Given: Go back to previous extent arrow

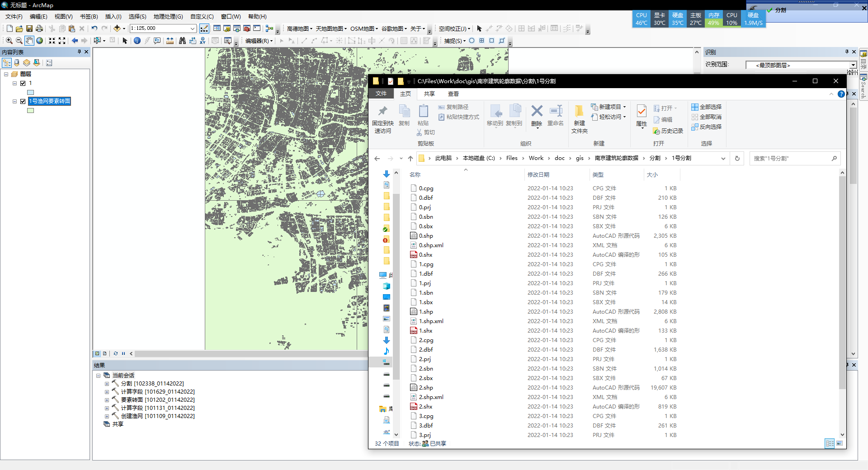Looking at the screenshot, I should coord(75,41).
